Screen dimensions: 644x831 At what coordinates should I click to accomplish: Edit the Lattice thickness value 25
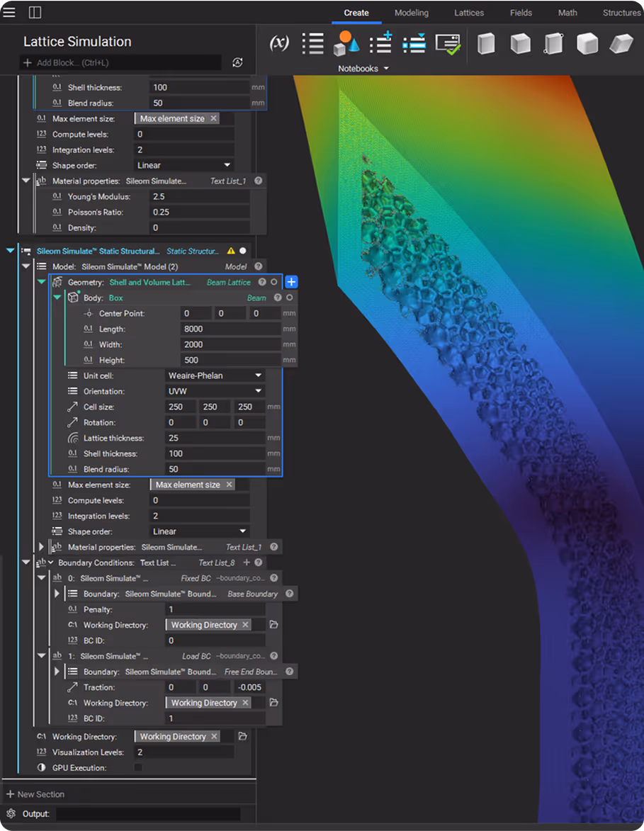(x=215, y=438)
